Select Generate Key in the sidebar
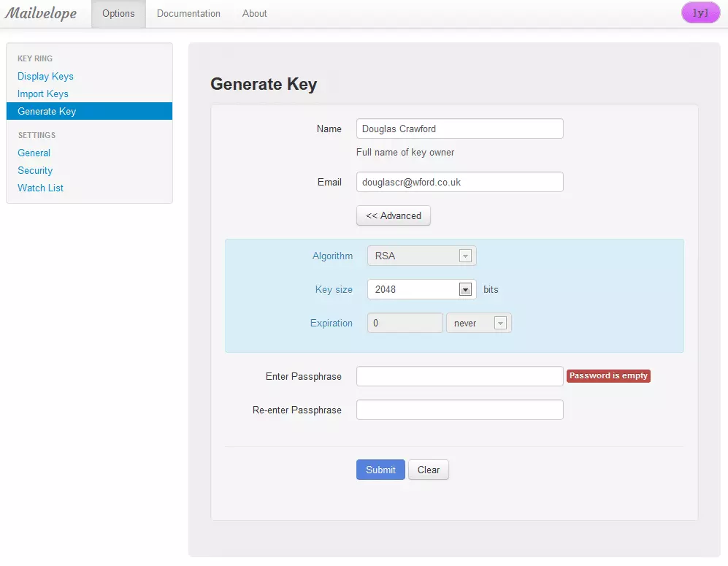The height and width of the screenshot is (566, 728). pos(46,111)
